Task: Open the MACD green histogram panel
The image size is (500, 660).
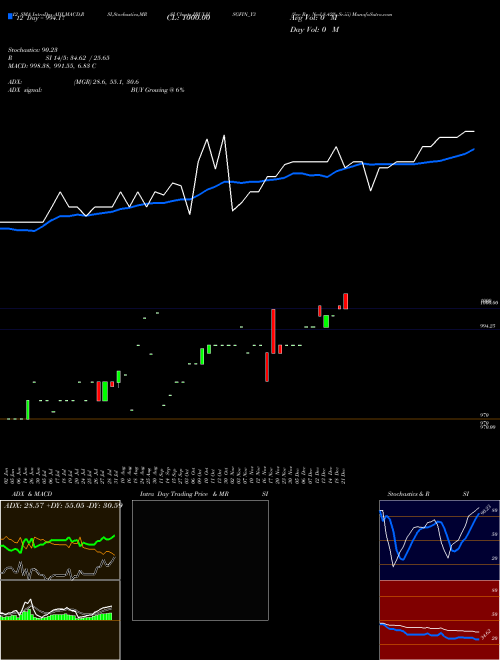Action: coord(60,620)
